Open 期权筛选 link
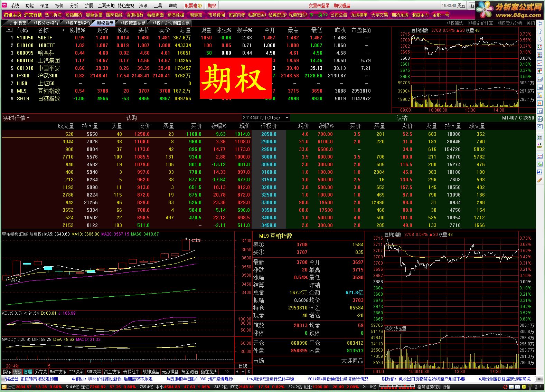Screen dimensions: 545x392 (x=454, y=23)
